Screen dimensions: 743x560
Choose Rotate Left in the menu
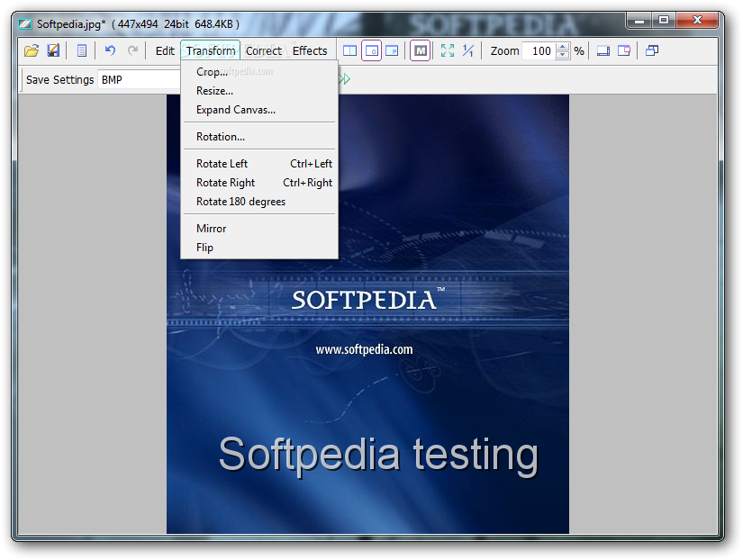(259, 164)
